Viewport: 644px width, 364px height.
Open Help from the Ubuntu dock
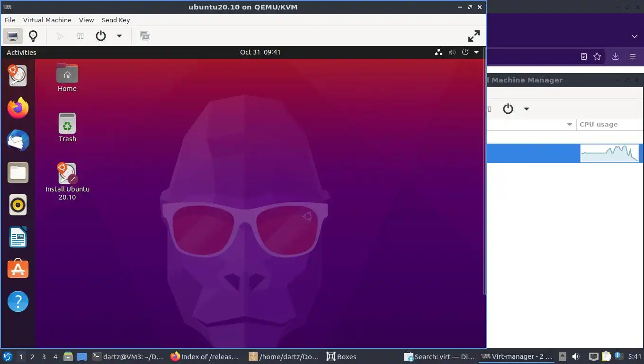point(18,301)
